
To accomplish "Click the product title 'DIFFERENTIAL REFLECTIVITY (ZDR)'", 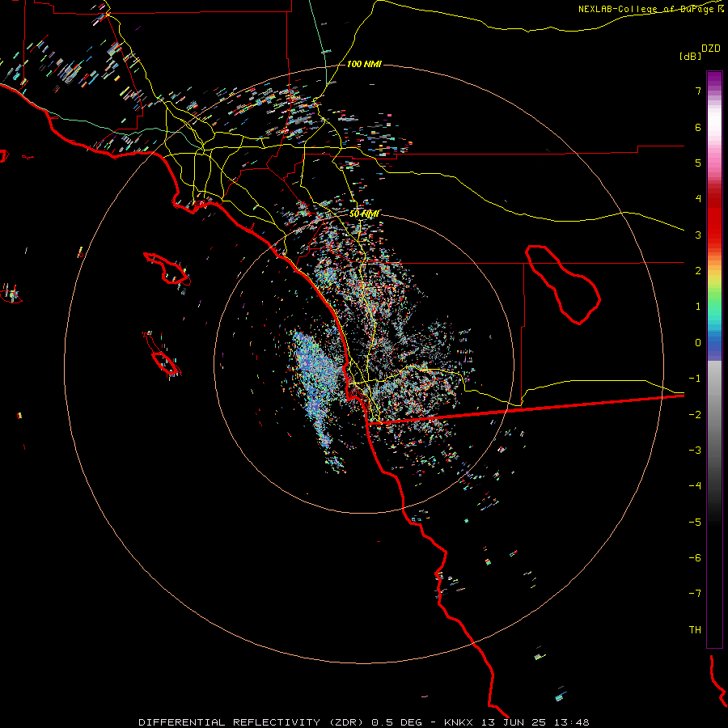I will coord(252,722).
